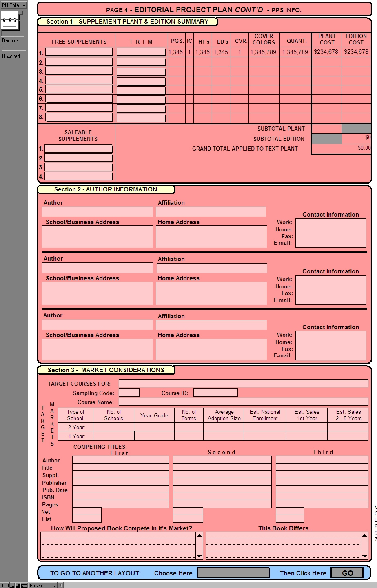Click Third competing title ISBN field
The height and width of the screenshot is (588, 377).
tap(322, 497)
